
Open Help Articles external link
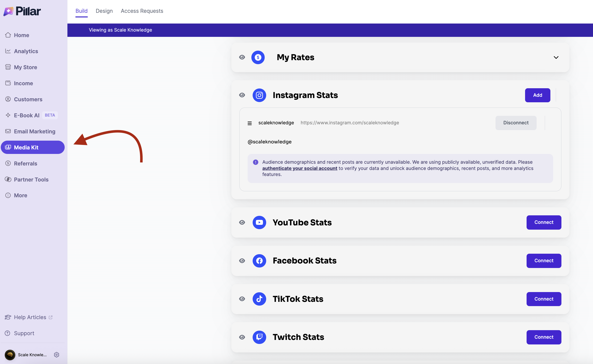[29, 317]
